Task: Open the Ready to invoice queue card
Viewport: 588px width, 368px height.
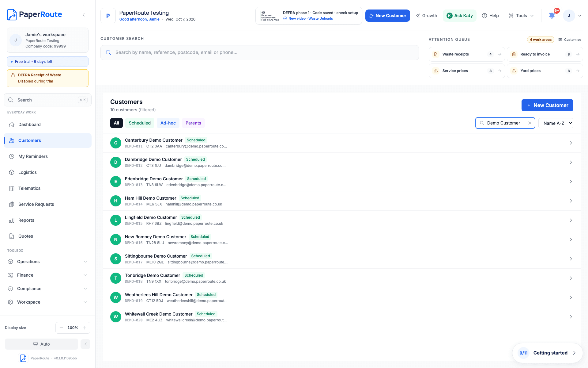Action: (x=545, y=54)
